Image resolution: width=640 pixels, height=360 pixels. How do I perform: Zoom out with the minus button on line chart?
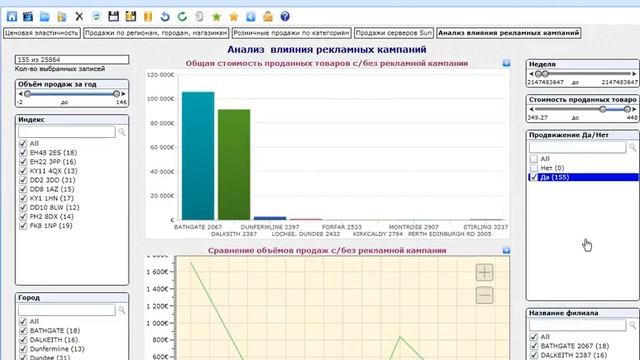coord(484,295)
